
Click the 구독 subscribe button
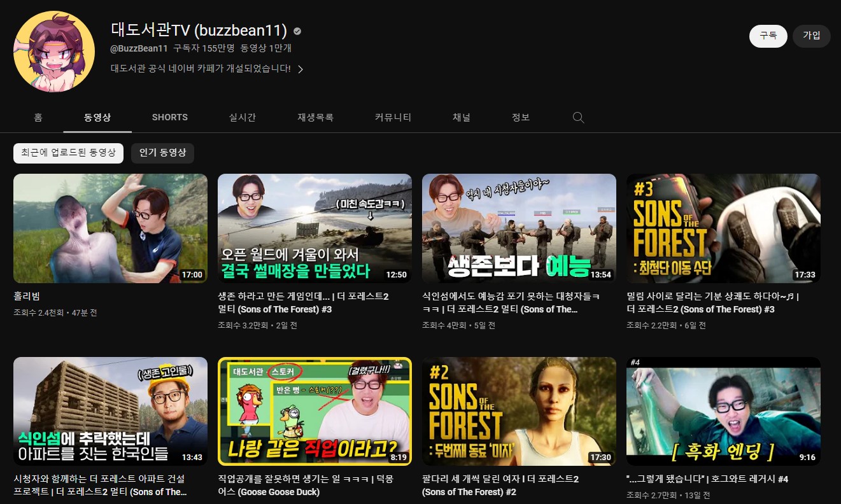pos(768,36)
